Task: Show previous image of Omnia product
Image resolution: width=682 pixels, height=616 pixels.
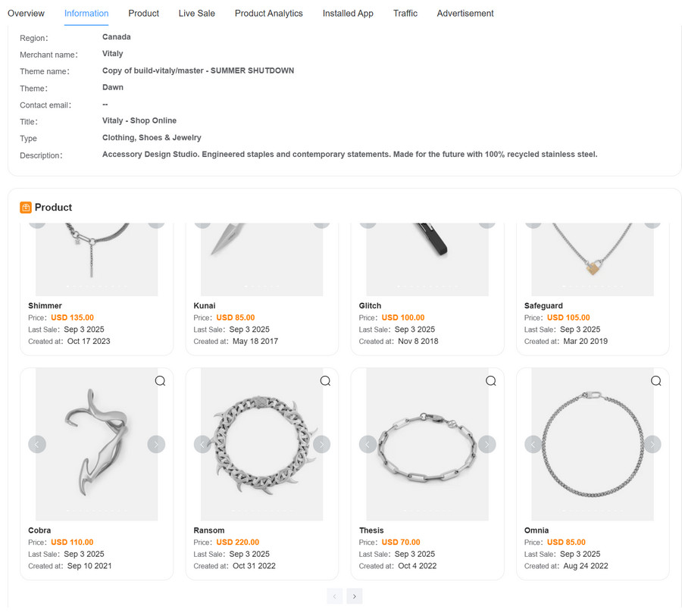Action: [x=533, y=445]
